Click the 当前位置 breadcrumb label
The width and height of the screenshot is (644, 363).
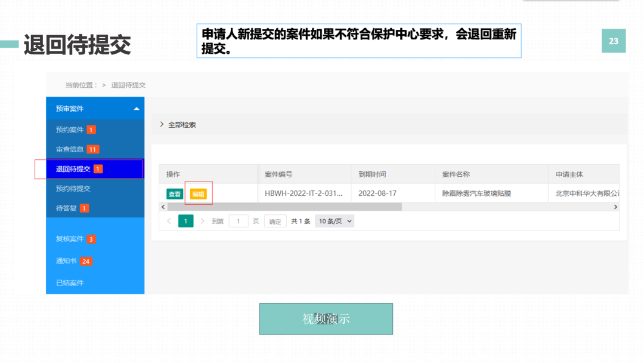coord(81,85)
